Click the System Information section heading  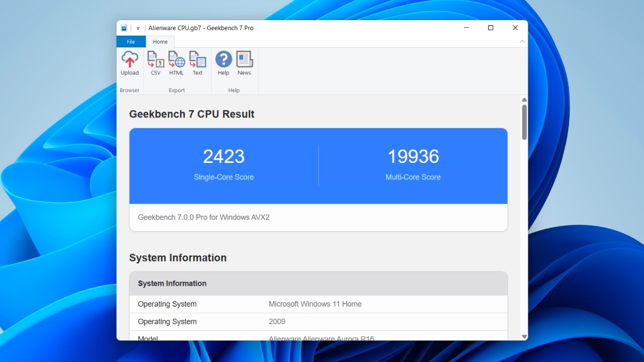[x=178, y=258]
